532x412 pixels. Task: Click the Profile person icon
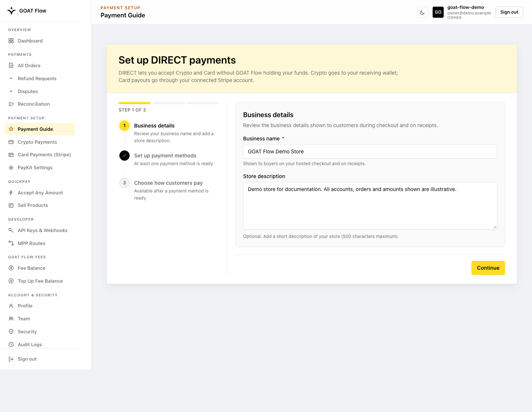11,306
